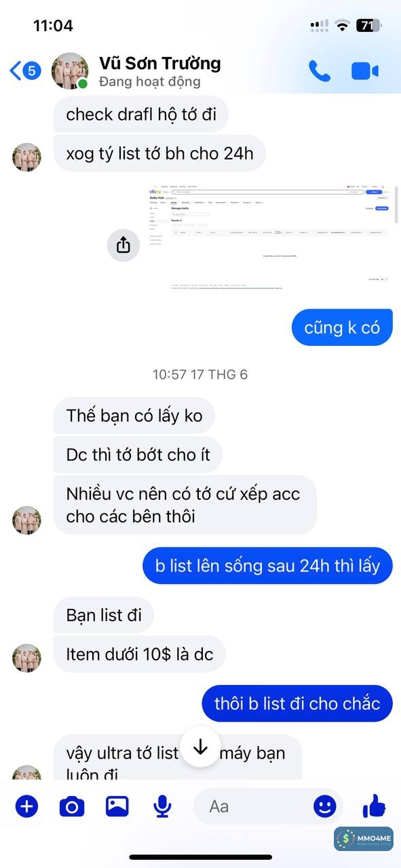Tap the "b list lên sống sau 24h" bubble
Screen dimensions: 401x868
pos(267,566)
